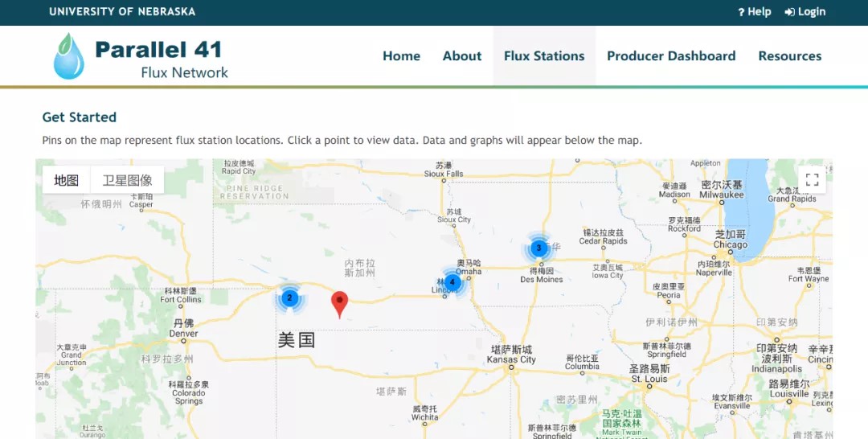The image size is (868, 439).
Task: Switch map to 地图 view
Action: click(x=67, y=180)
